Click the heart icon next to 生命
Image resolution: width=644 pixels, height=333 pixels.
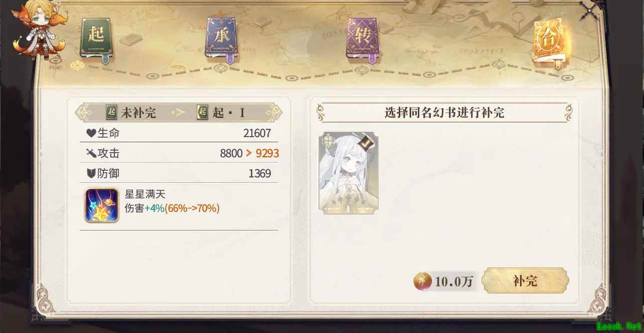[x=90, y=133]
